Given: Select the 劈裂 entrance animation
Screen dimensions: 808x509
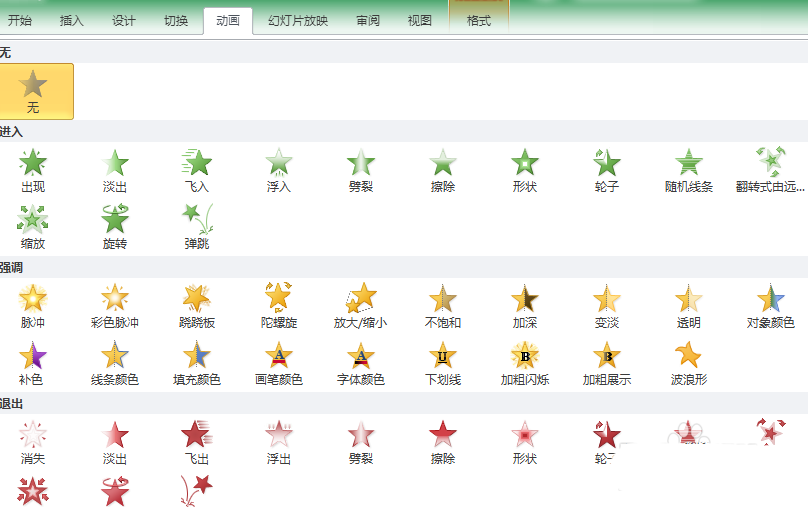Looking at the screenshot, I should [361, 171].
